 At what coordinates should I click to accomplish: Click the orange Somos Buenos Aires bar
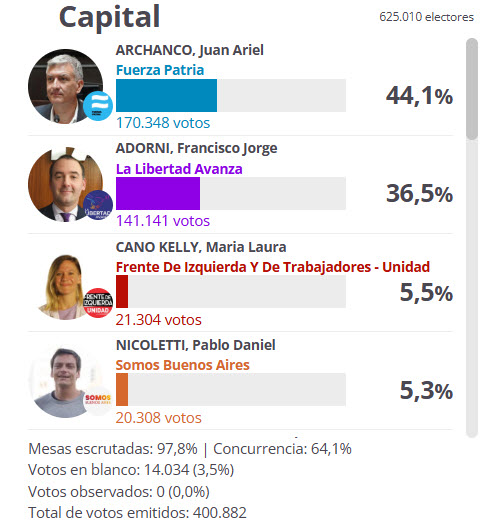click(x=122, y=389)
